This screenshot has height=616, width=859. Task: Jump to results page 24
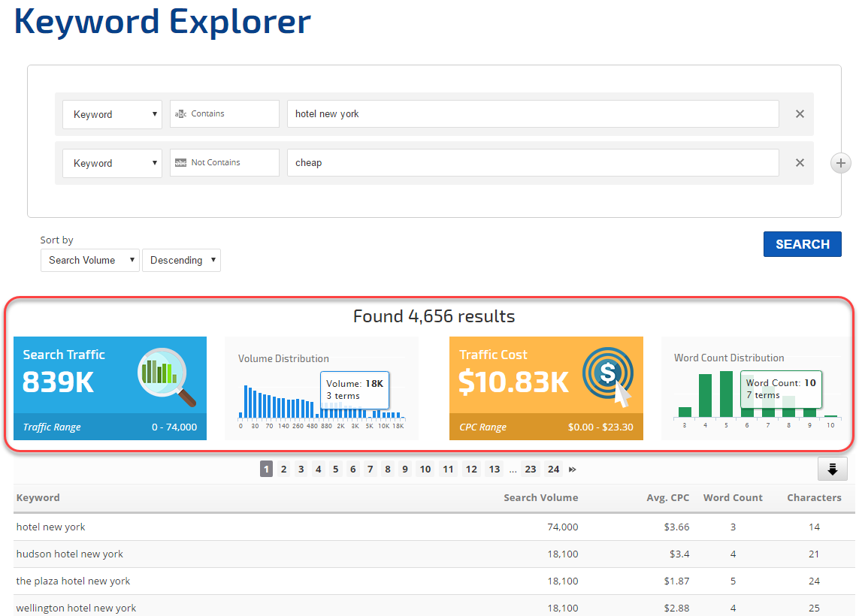click(x=553, y=470)
